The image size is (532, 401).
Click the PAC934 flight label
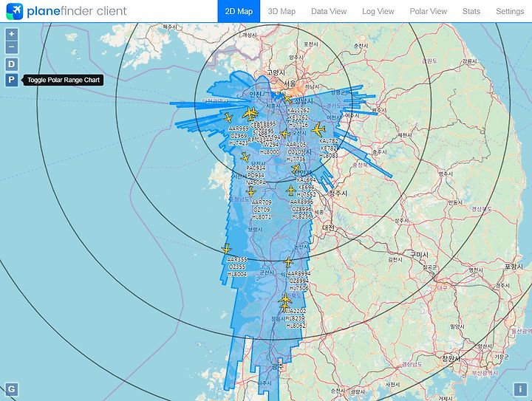[256, 168]
